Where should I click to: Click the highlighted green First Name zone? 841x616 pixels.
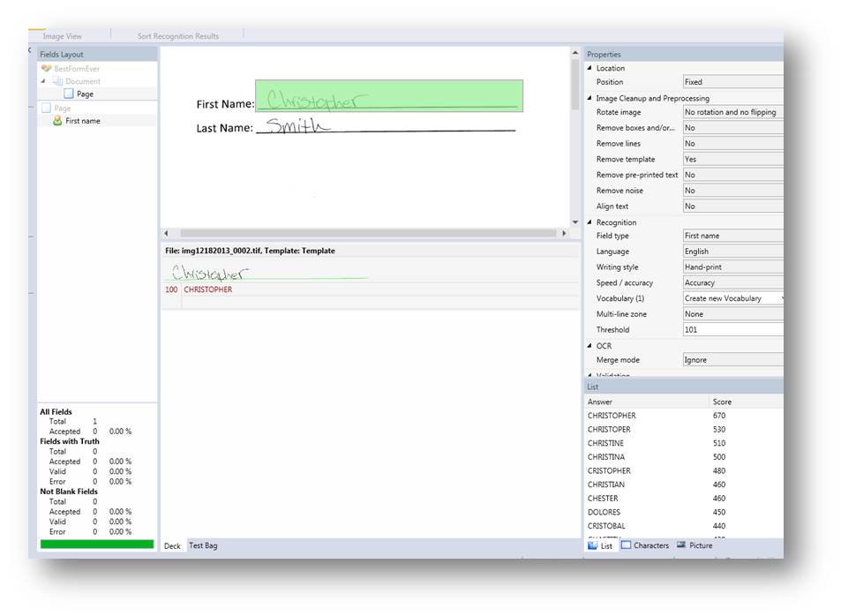point(388,96)
